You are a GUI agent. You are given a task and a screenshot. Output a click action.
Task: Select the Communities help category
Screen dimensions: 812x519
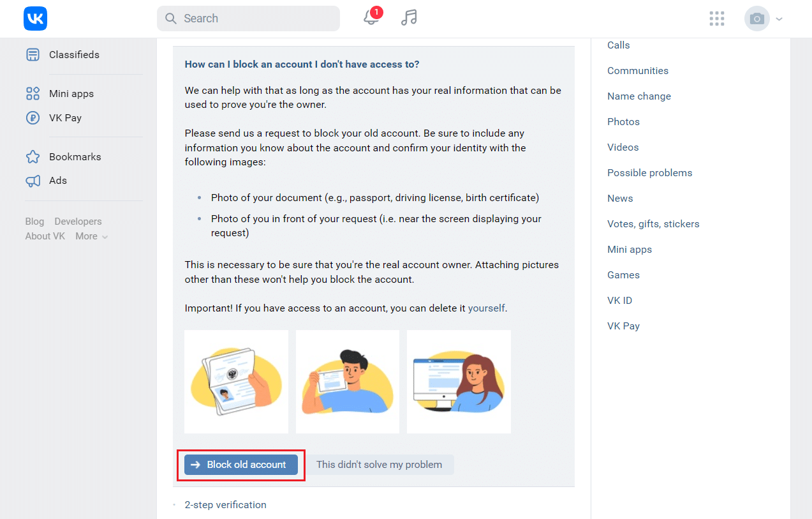point(638,71)
